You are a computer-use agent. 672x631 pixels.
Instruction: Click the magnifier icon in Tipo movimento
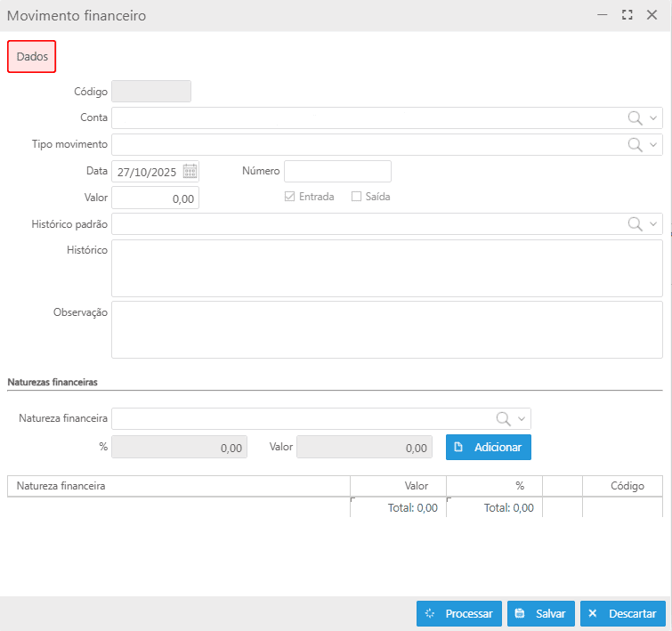[636, 145]
